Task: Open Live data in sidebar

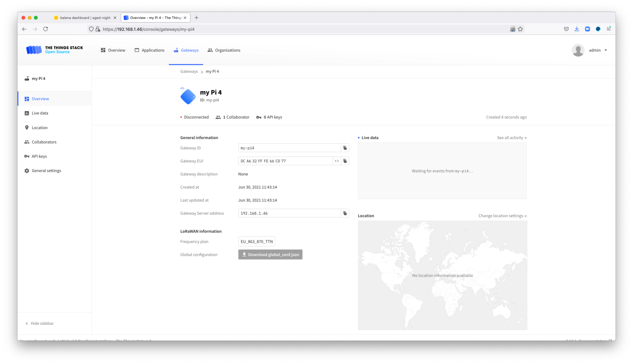Action: pos(40,113)
